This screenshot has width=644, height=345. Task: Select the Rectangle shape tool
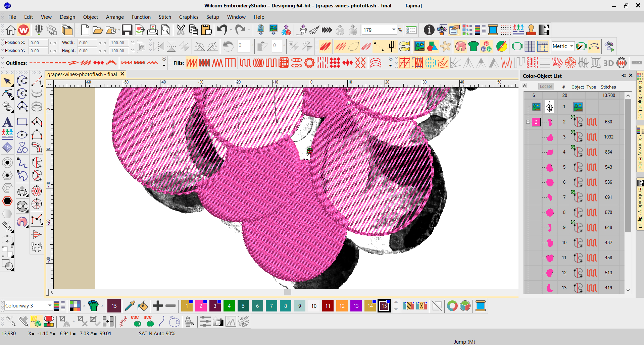tap(22, 122)
